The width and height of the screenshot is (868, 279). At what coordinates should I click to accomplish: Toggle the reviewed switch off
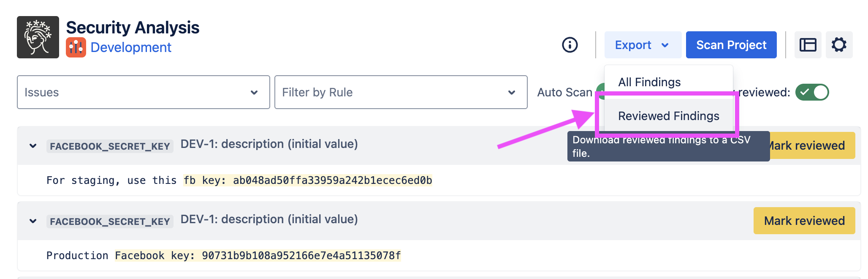click(x=812, y=92)
